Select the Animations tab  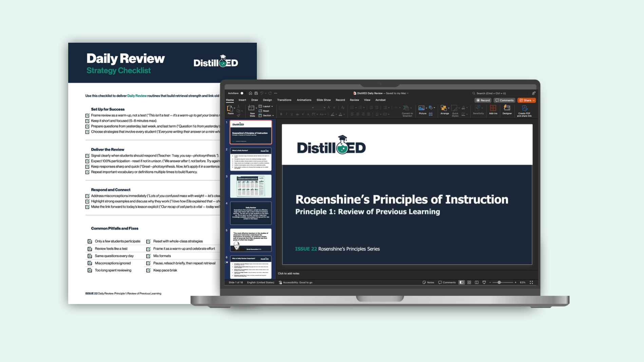point(304,100)
